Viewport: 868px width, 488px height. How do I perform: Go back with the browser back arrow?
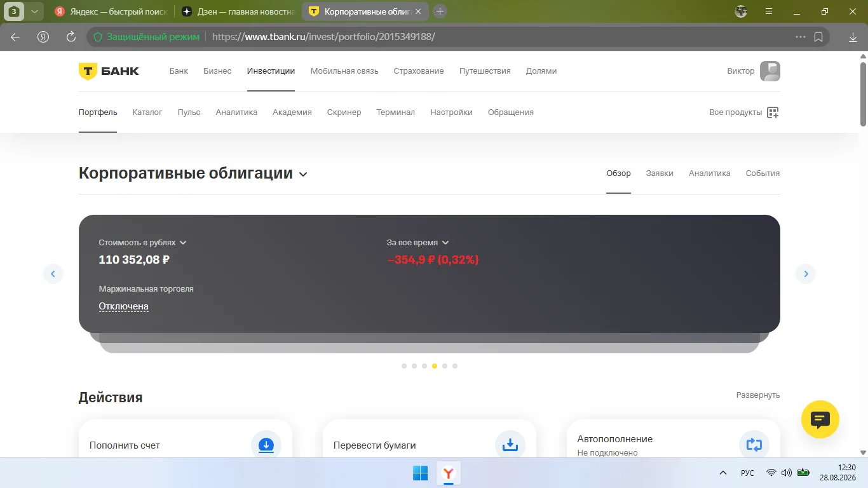point(15,37)
